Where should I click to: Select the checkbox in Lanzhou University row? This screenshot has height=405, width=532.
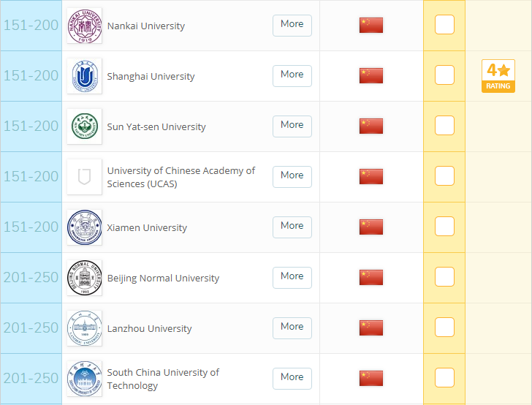click(x=444, y=328)
